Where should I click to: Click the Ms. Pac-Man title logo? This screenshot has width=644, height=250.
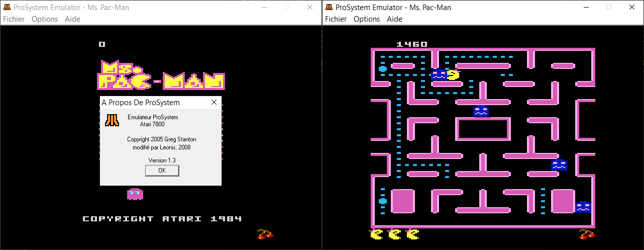point(161,75)
